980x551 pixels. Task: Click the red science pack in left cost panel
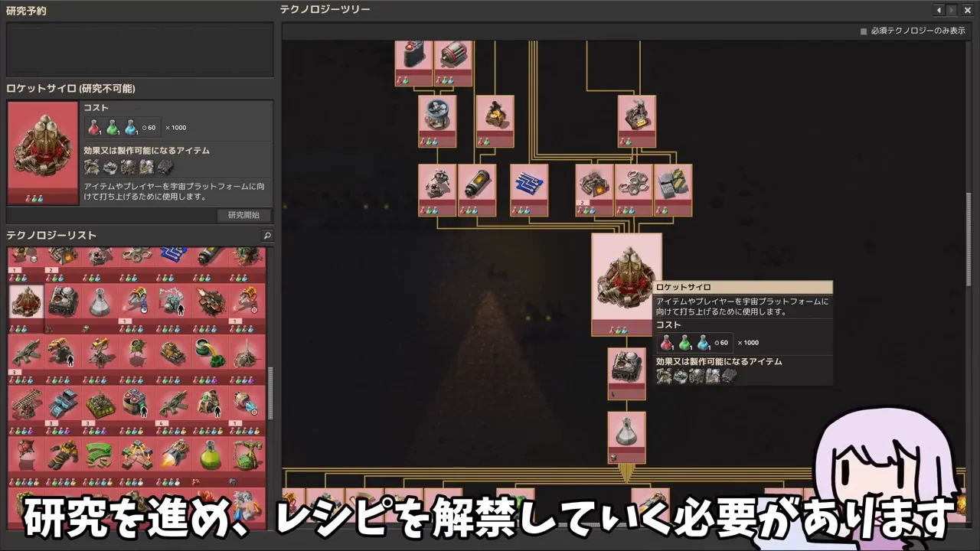94,127
